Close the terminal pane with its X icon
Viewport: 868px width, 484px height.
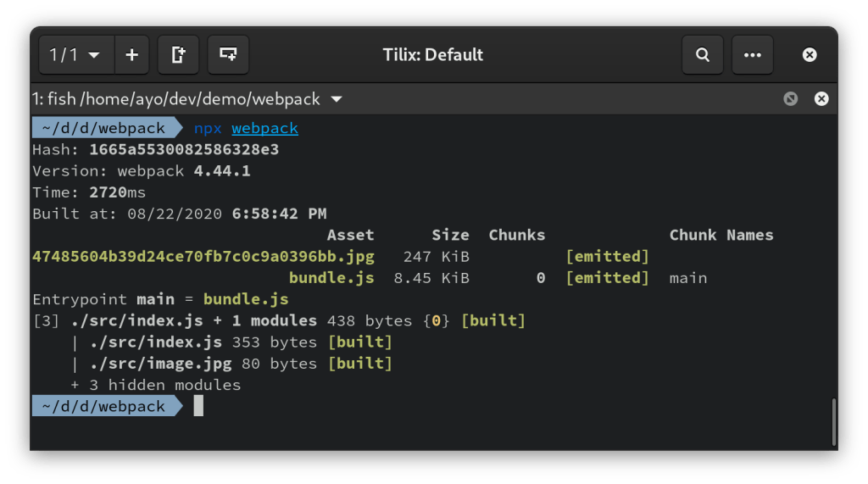(821, 98)
